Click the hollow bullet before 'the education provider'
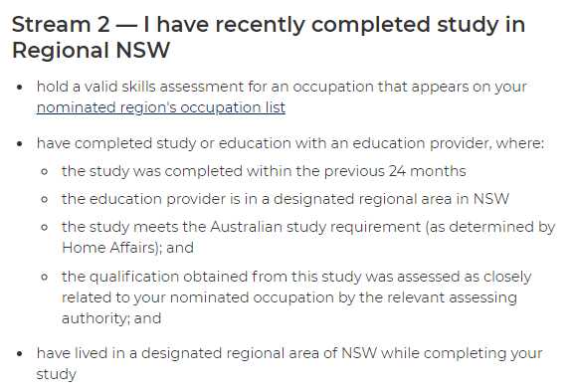The height and width of the screenshot is (392, 574). pos(45,199)
